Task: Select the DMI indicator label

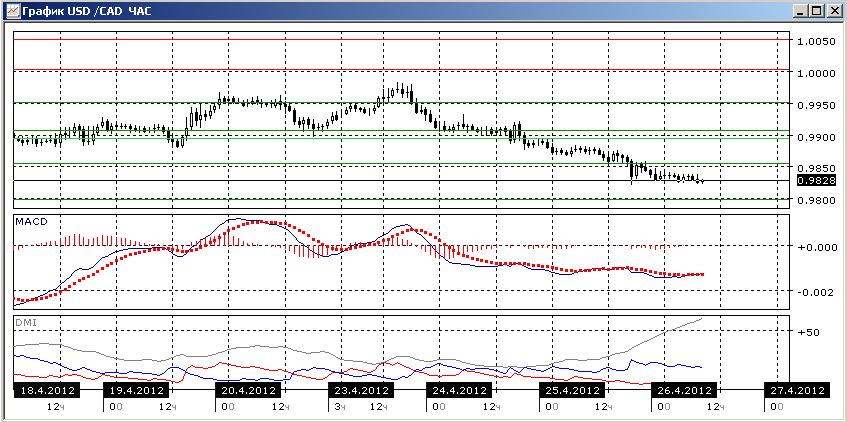Action: point(26,323)
